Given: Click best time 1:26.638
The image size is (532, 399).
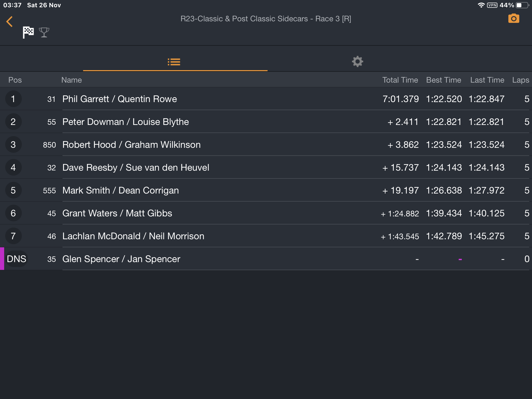Looking at the screenshot, I should (444, 190).
